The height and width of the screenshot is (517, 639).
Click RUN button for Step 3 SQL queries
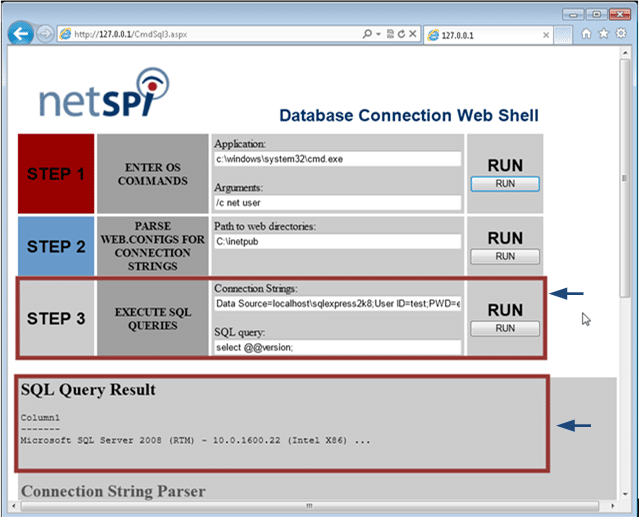click(x=505, y=328)
